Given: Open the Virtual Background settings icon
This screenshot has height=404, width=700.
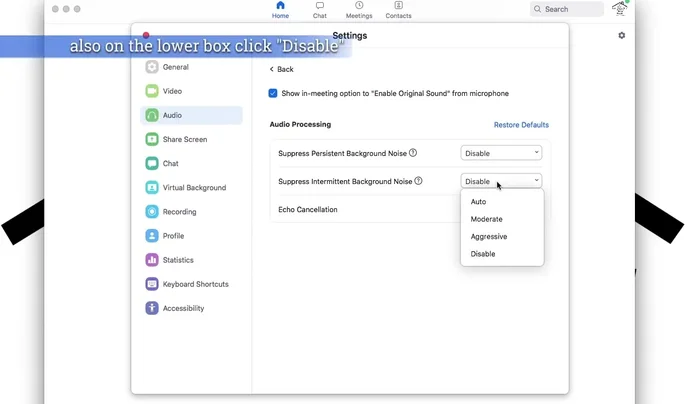Looking at the screenshot, I should click(152, 187).
